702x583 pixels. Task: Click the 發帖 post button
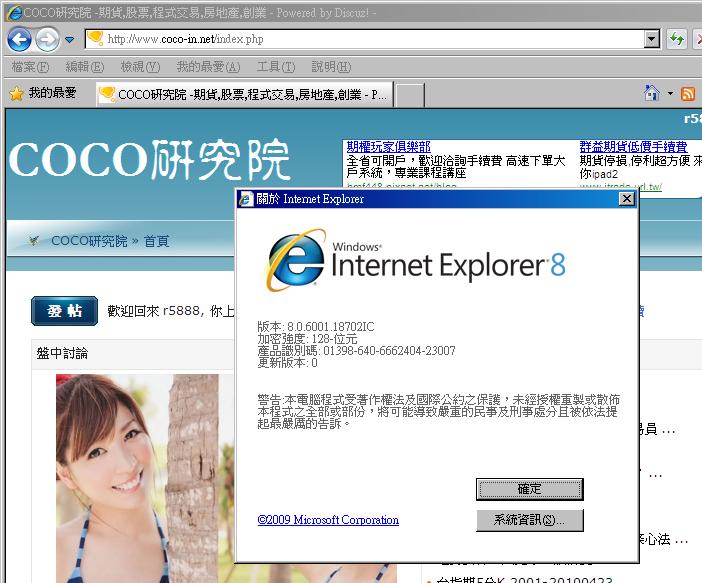pyautogui.click(x=64, y=311)
